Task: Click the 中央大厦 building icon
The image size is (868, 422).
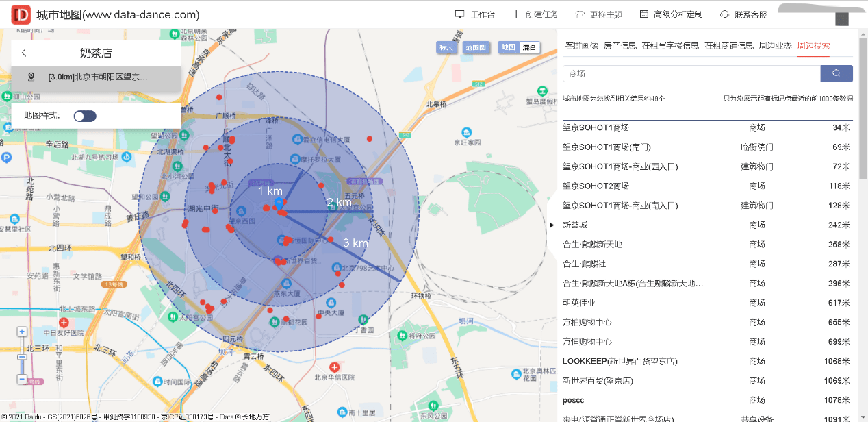Action: pos(332,303)
